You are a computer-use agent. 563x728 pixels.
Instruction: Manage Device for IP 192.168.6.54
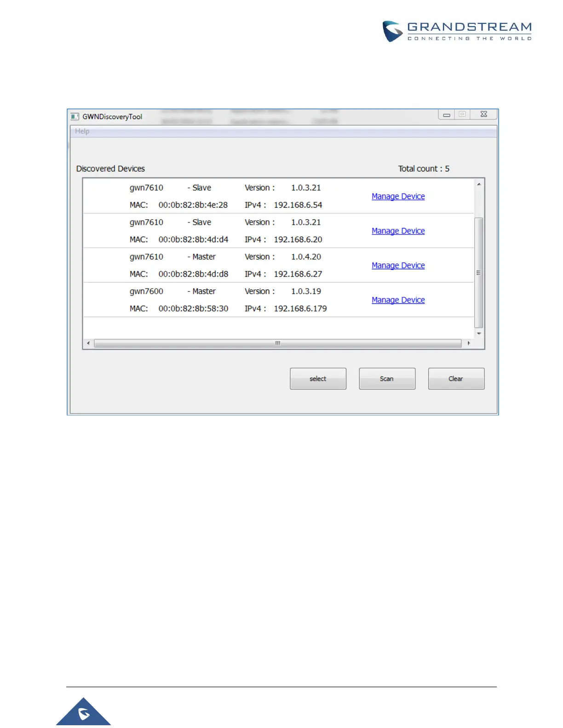click(398, 196)
